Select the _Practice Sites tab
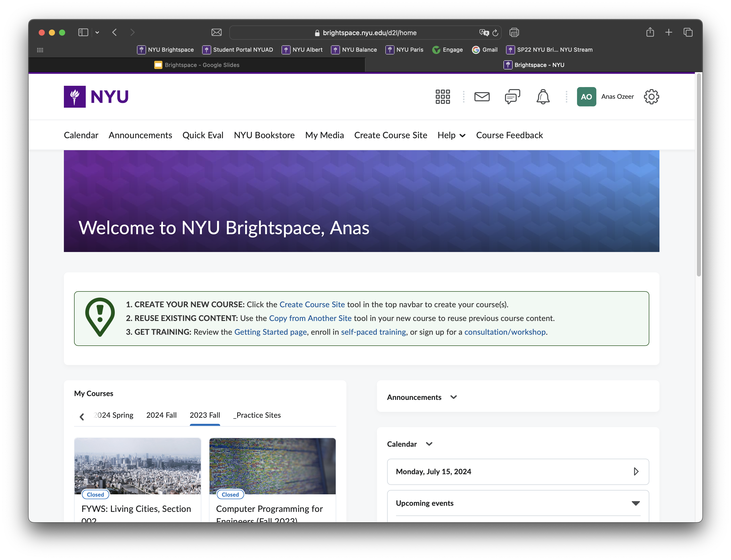The height and width of the screenshot is (560, 731). (257, 415)
